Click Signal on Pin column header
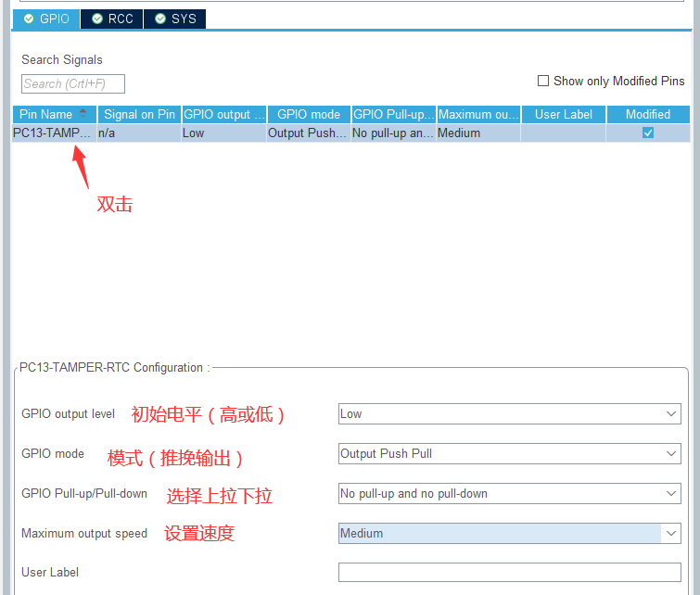Image resolution: width=700 pixels, height=595 pixels. click(139, 114)
